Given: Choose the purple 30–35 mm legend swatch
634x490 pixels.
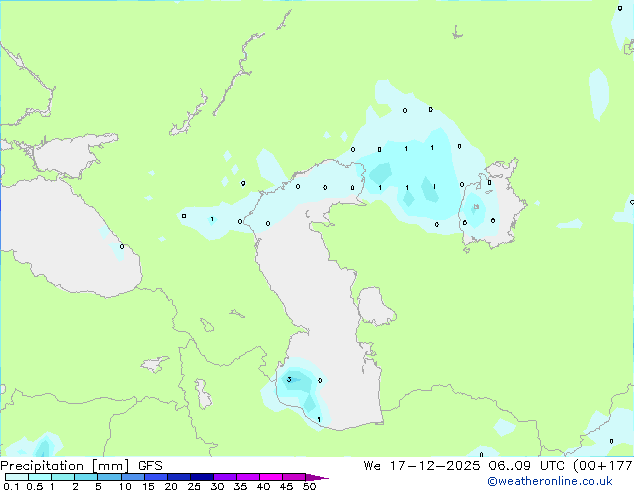Looking at the screenshot, I should [225, 477].
